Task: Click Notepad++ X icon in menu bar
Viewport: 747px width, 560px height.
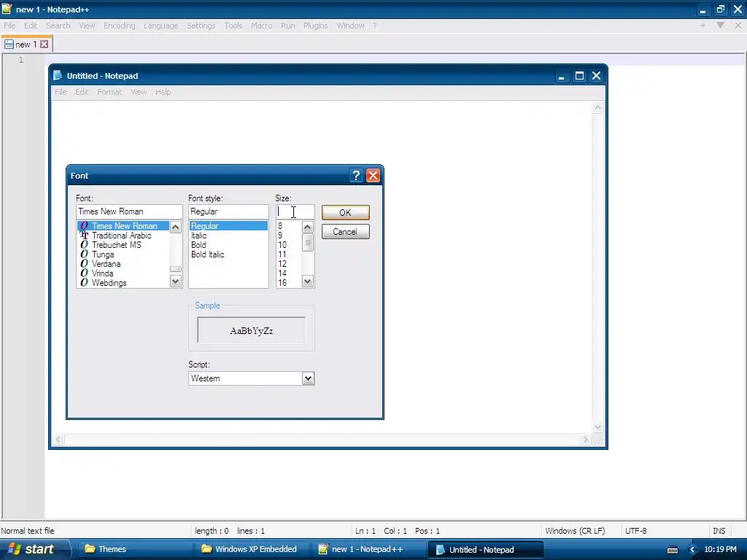Action: tap(738, 26)
